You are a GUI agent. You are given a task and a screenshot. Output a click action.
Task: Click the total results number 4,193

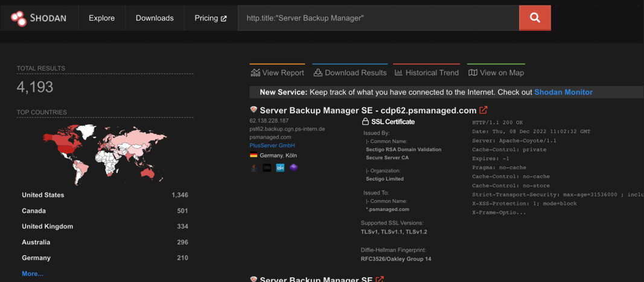click(35, 87)
